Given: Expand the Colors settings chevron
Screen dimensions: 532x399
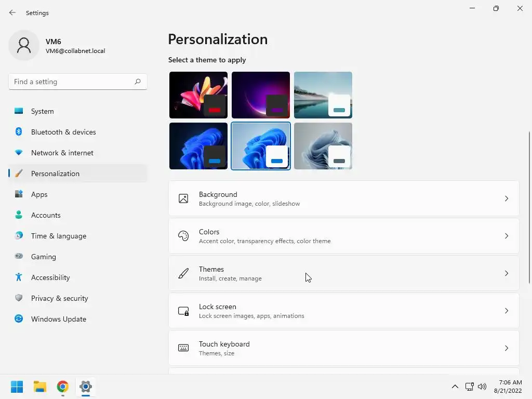Looking at the screenshot, I should [x=506, y=236].
